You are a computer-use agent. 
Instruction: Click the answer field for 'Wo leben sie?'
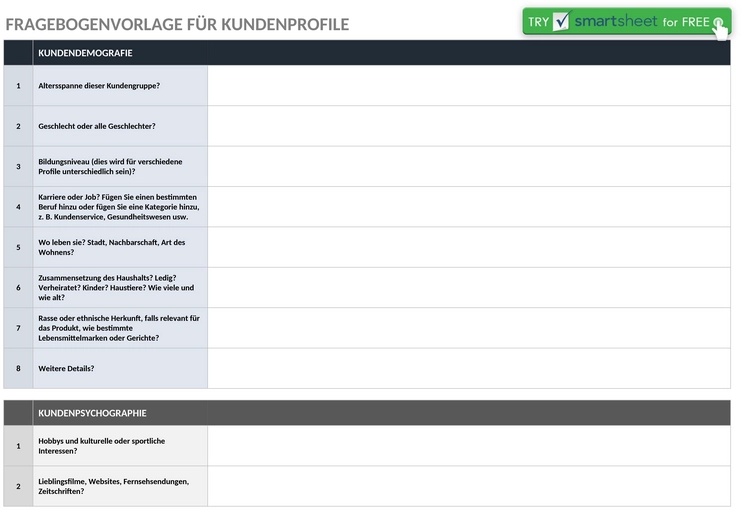click(x=469, y=247)
